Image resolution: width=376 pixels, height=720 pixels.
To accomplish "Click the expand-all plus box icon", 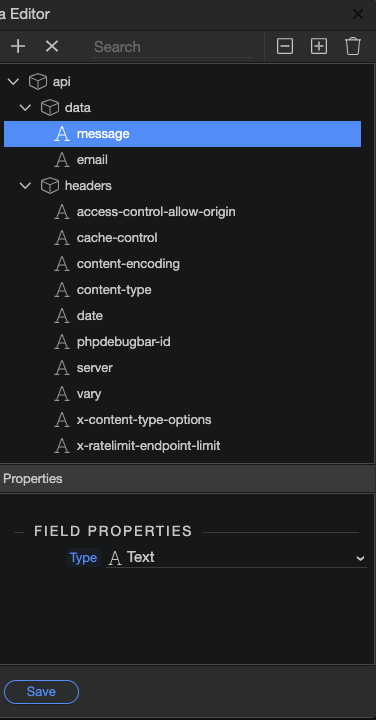I will pos(319,46).
